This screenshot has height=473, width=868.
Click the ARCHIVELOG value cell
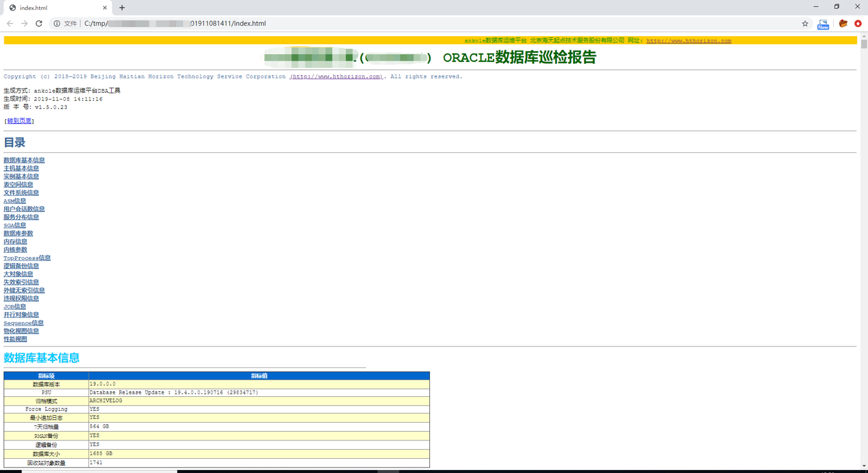coord(259,401)
